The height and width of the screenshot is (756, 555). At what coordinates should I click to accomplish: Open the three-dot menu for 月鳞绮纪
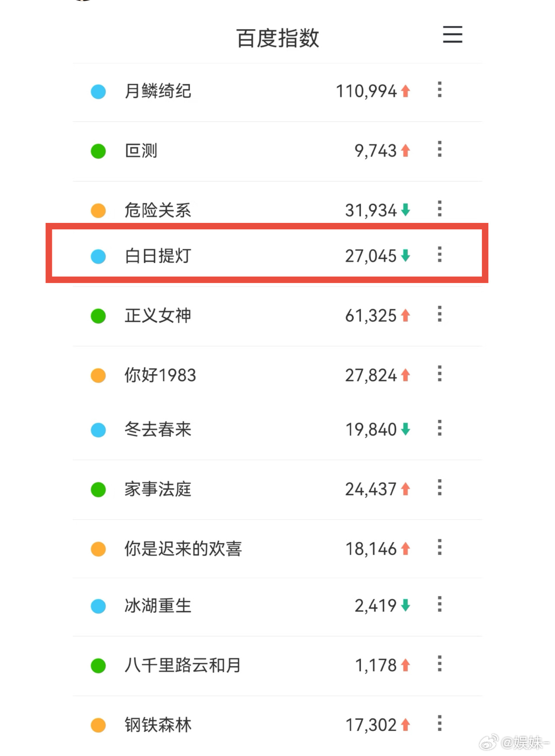click(x=440, y=91)
